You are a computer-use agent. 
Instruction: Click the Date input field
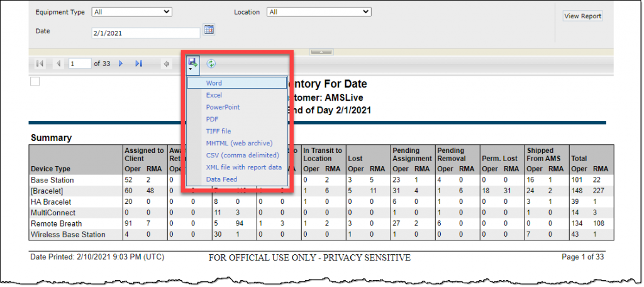146,33
